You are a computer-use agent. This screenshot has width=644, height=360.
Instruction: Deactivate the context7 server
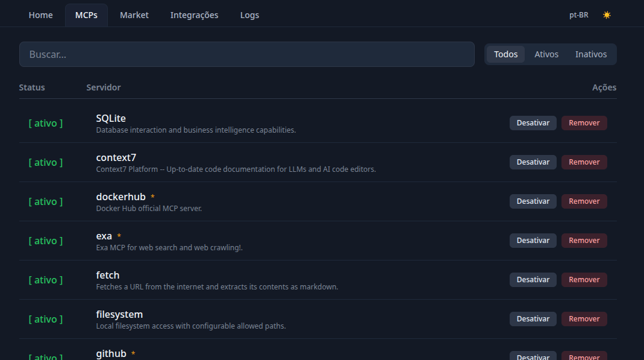[533, 162]
